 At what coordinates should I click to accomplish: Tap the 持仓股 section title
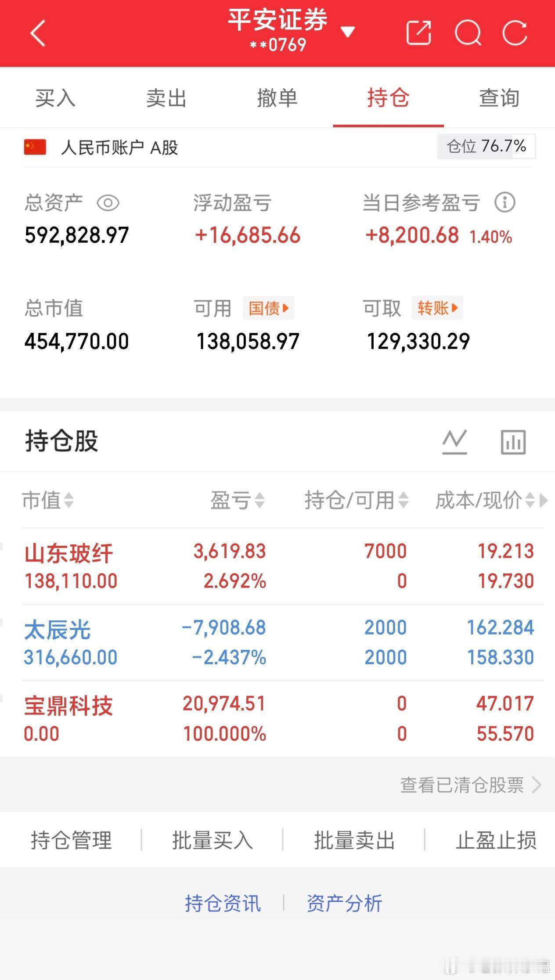(x=61, y=441)
